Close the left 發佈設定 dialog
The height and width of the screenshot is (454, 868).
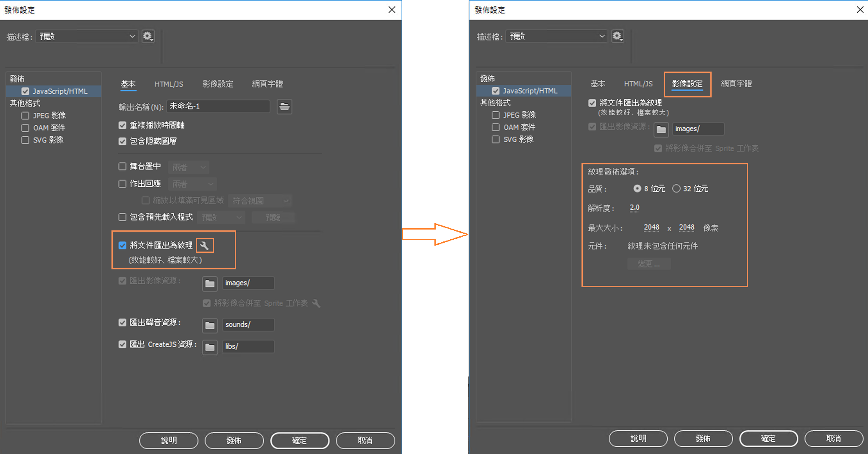[x=392, y=10]
